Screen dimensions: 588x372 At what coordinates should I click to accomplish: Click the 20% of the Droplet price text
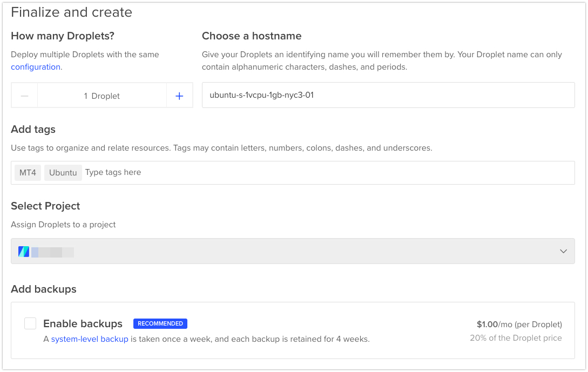click(x=516, y=338)
